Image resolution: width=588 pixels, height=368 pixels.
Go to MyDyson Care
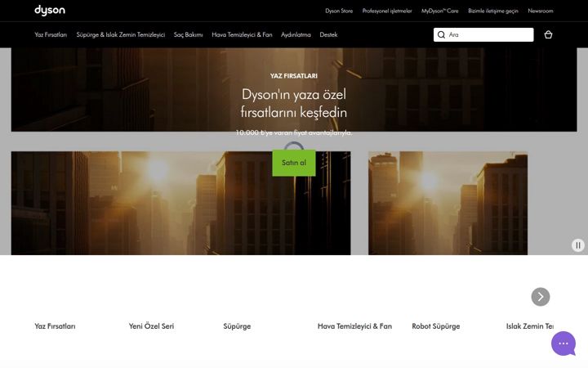[x=439, y=11]
